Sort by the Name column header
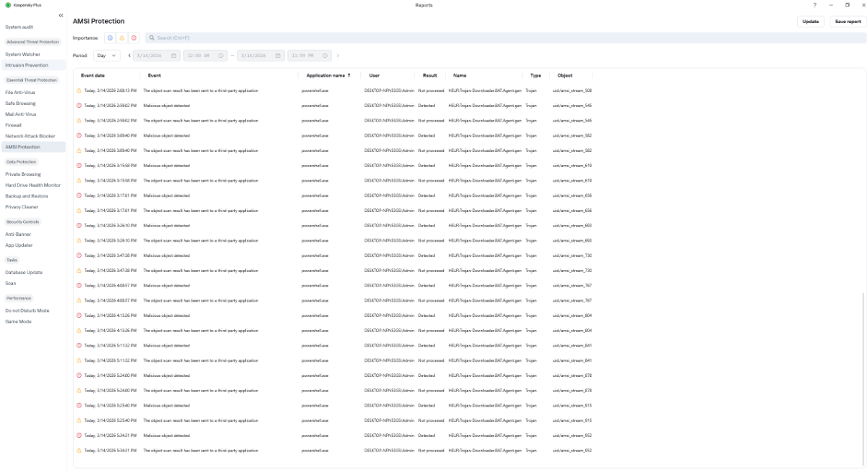The image size is (868, 471). click(460, 75)
